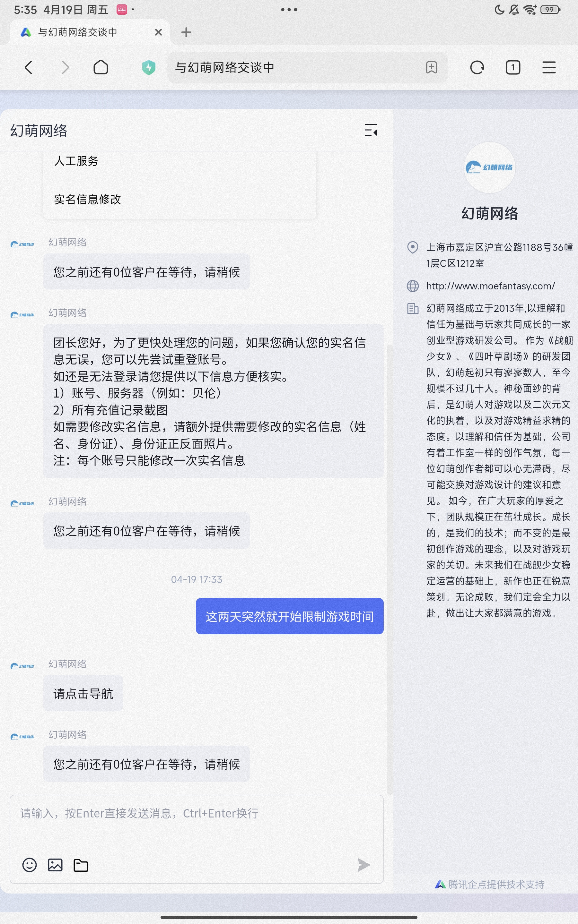This screenshot has height=924, width=578.
Task: Select the 与幻萌网络交谈中 browser tab
Action: click(90, 32)
